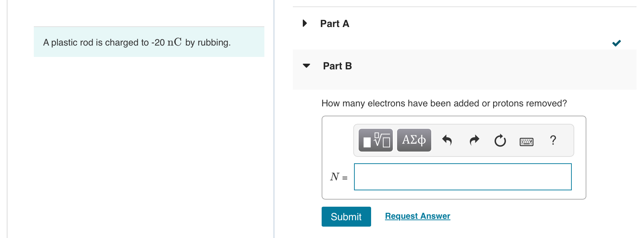Open the math templates tool
Viewport: 644px width, 238px height.
376,141
